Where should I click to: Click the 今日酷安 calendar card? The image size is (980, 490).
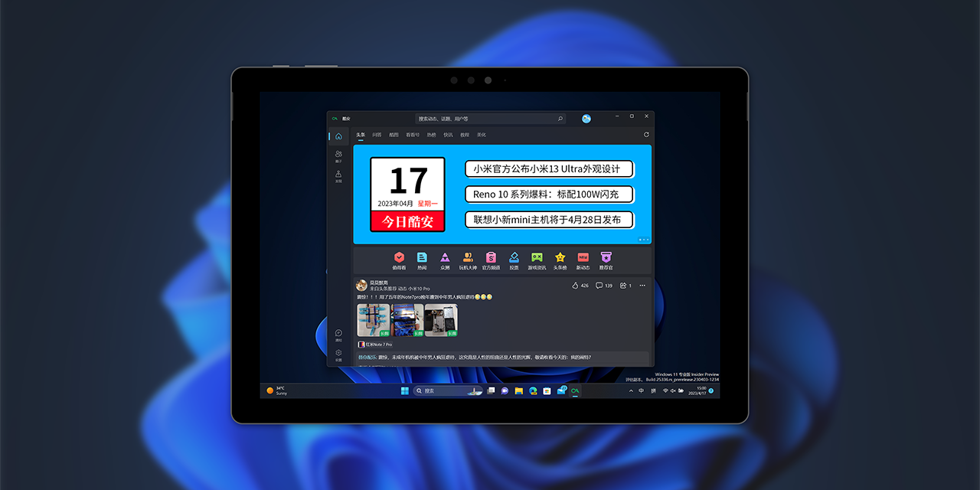407,194
